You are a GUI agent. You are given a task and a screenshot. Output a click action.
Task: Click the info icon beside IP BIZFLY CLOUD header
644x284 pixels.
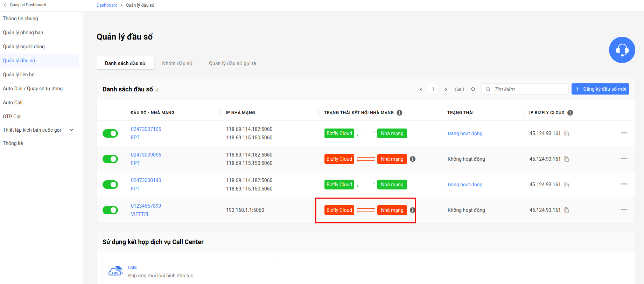click(570, 113)
